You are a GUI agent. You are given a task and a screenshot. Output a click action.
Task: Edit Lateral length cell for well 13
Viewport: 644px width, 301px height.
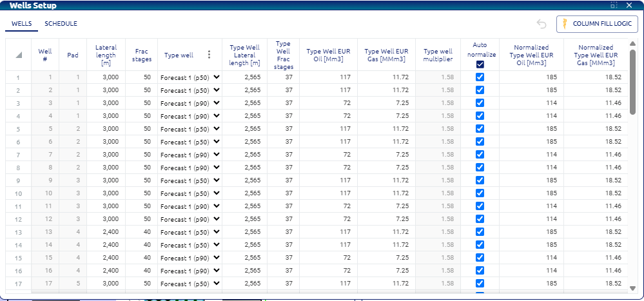[x=106, y=232]
